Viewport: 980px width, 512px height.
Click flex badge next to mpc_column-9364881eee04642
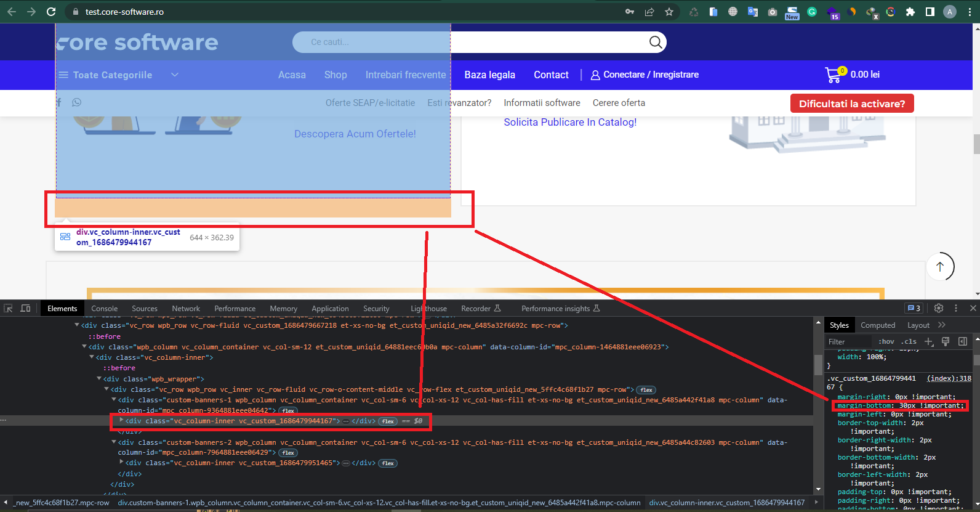(288, 411)
